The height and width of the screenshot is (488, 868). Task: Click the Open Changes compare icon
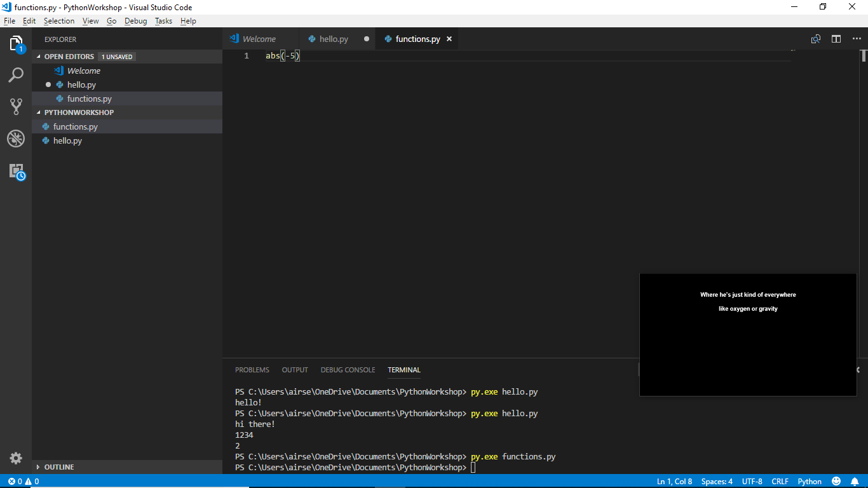click(x=816, y=39)
